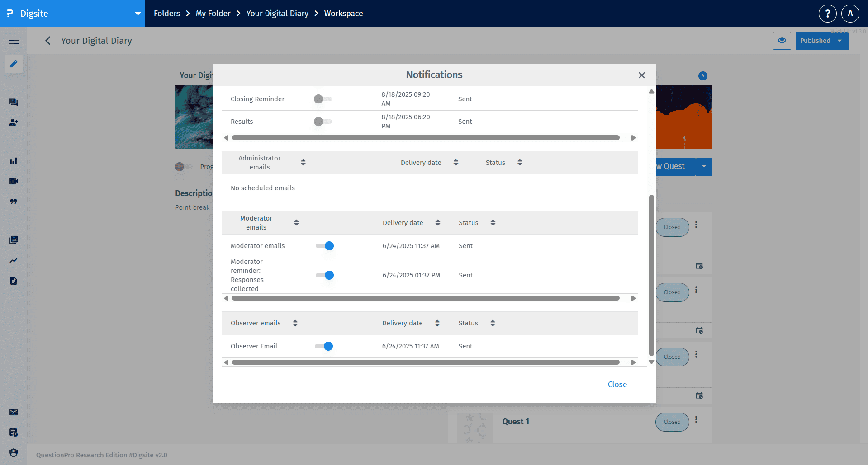Enable the Closing Reminder toggle
868x465 pixels.
coord(323,99)
